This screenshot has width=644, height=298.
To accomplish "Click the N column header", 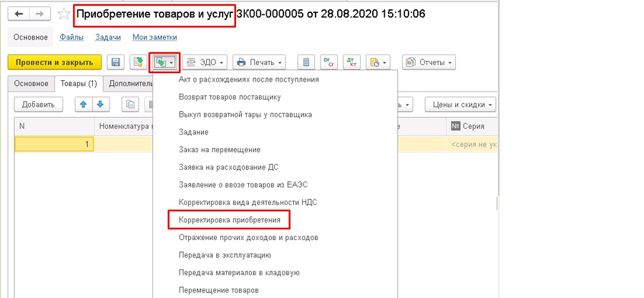I will 54,127.
